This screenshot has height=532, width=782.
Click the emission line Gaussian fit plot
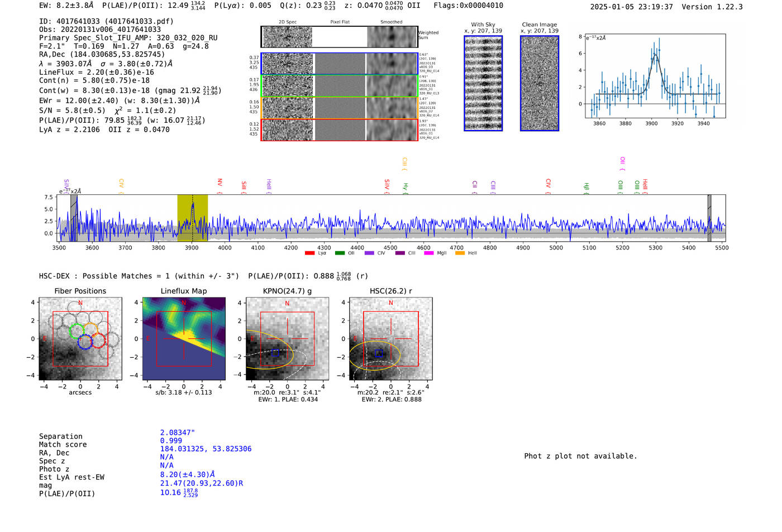pos(656,76)
